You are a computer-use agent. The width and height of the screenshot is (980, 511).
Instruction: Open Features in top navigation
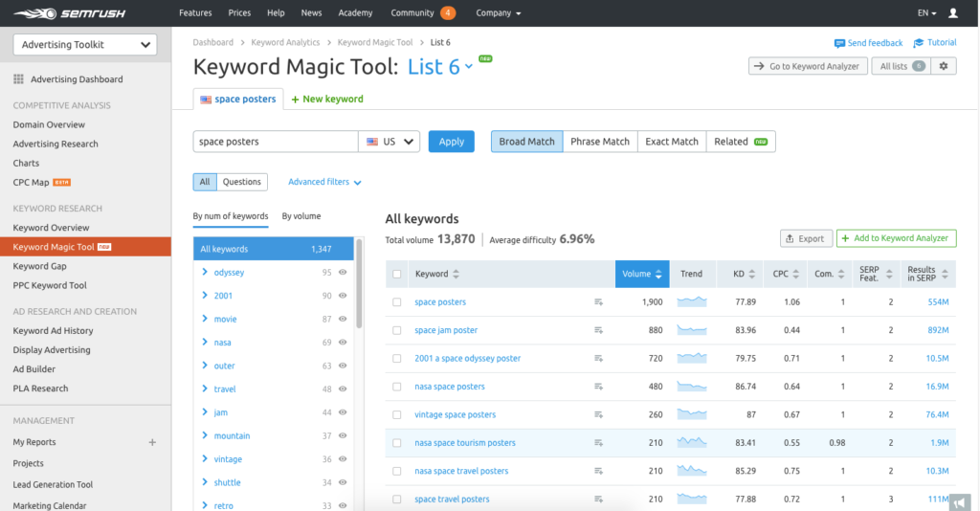click(x=195, y=13)
